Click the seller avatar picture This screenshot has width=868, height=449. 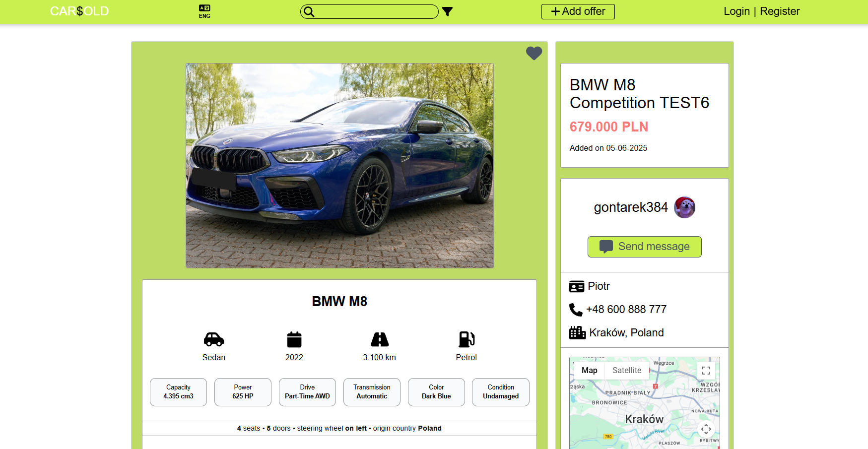[684, 207]
